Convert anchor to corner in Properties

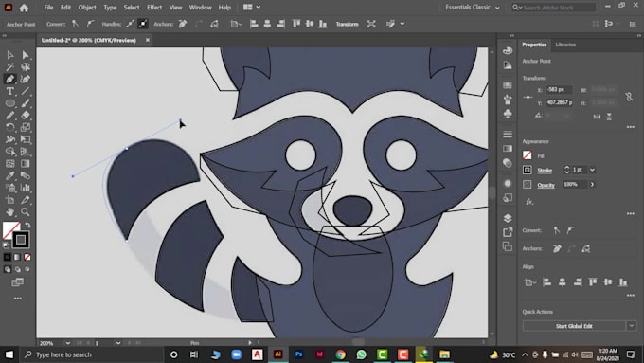click(x=556, y=230)
